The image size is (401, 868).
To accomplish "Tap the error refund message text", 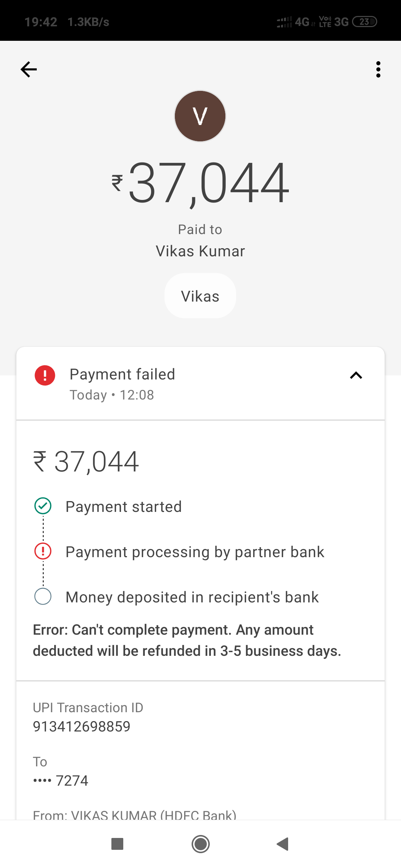I will tap(187, 640).
